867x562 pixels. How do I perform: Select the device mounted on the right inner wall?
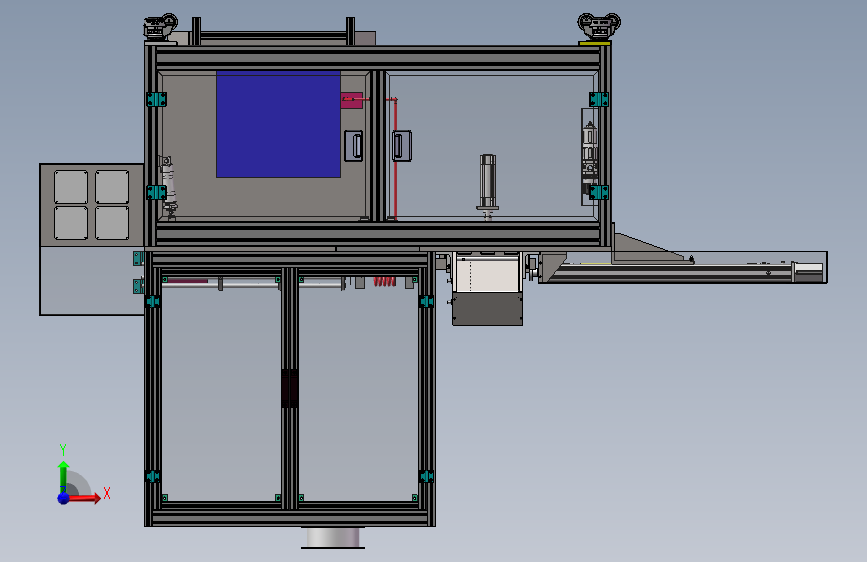589,158
